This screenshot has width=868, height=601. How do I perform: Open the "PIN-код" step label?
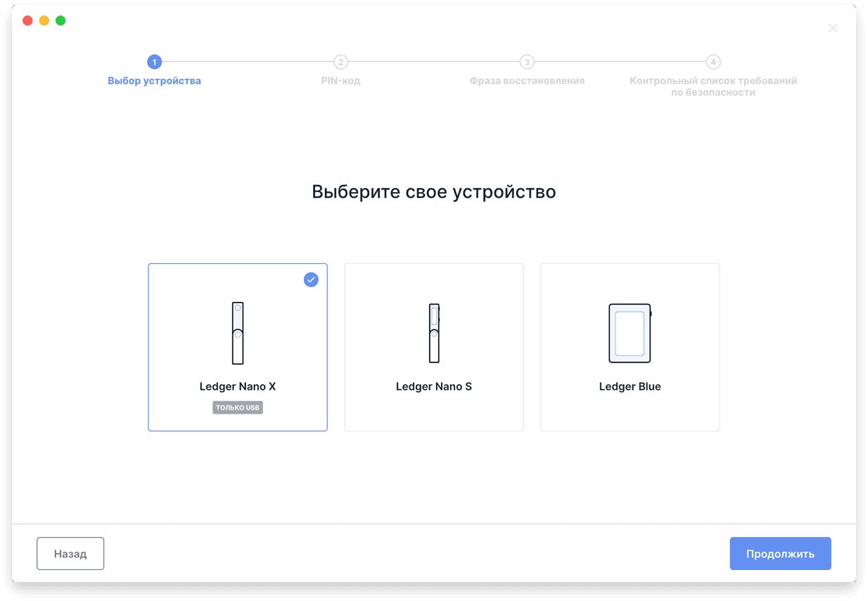(x=340, y=81)
